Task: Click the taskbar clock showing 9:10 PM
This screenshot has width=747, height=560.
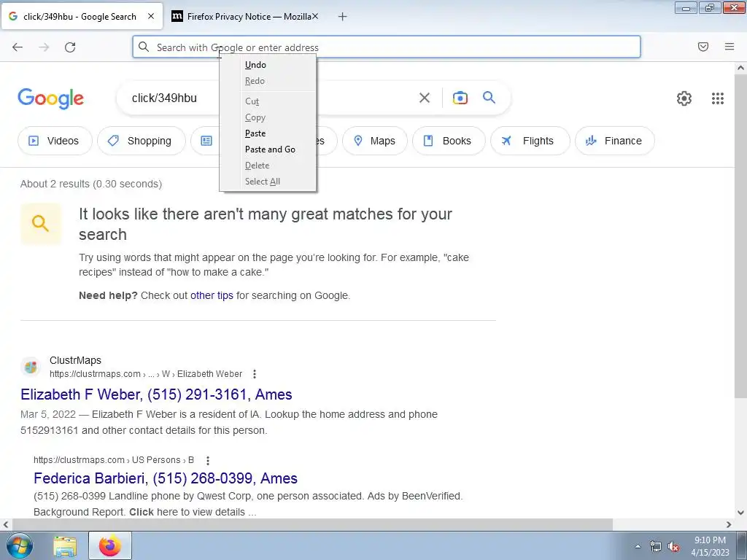Action: 710,546
